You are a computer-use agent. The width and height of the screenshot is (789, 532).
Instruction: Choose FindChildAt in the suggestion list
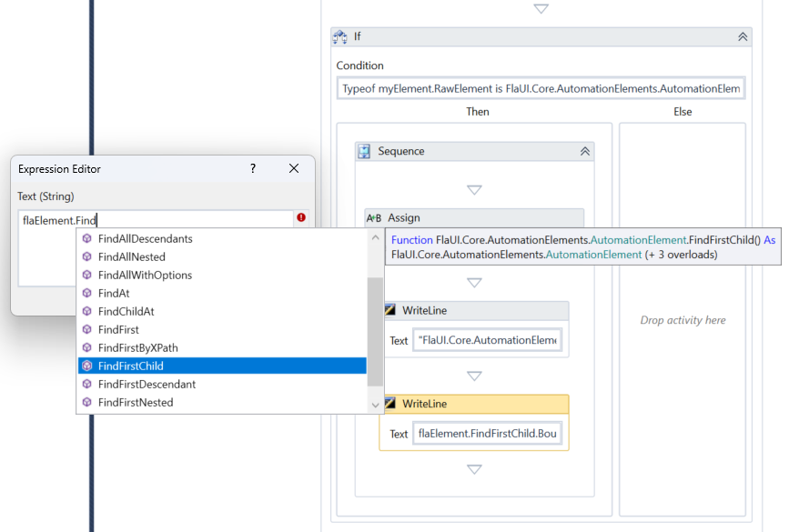tap(222, 311)
